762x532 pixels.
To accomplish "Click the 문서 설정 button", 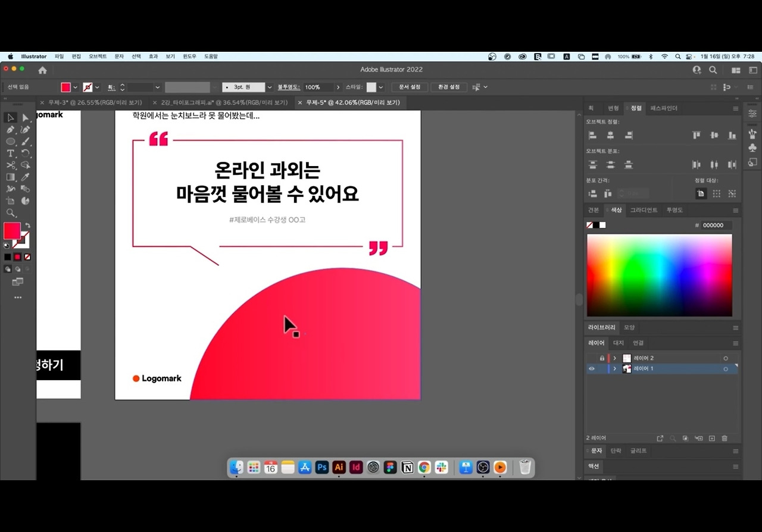I will click(x=409, y=87).
